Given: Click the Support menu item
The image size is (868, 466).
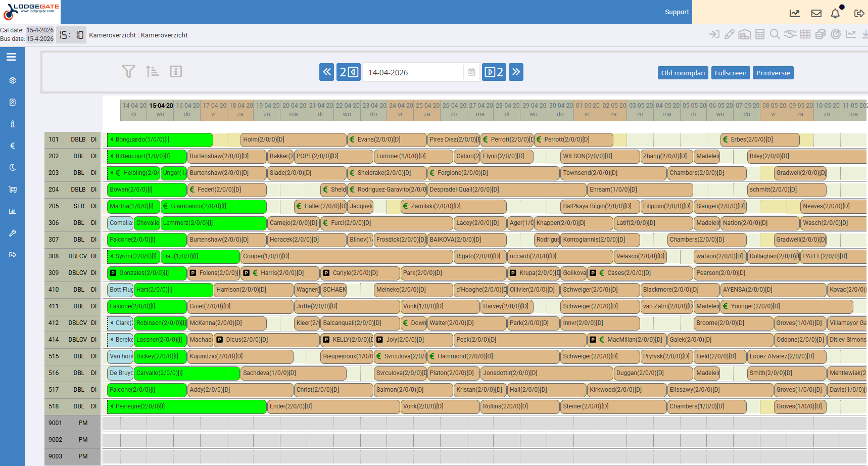Looking at the screenshot, I should pos(677,12).
